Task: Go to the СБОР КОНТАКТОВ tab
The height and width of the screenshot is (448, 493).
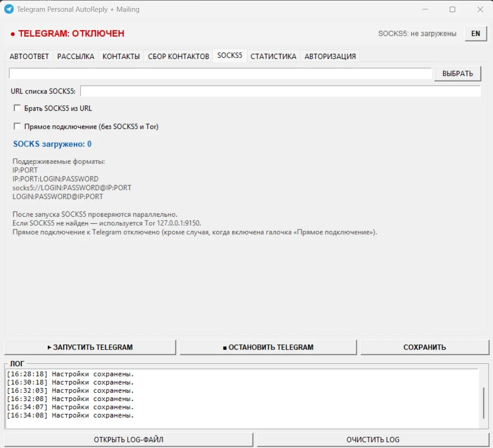Action: [178, 56]
